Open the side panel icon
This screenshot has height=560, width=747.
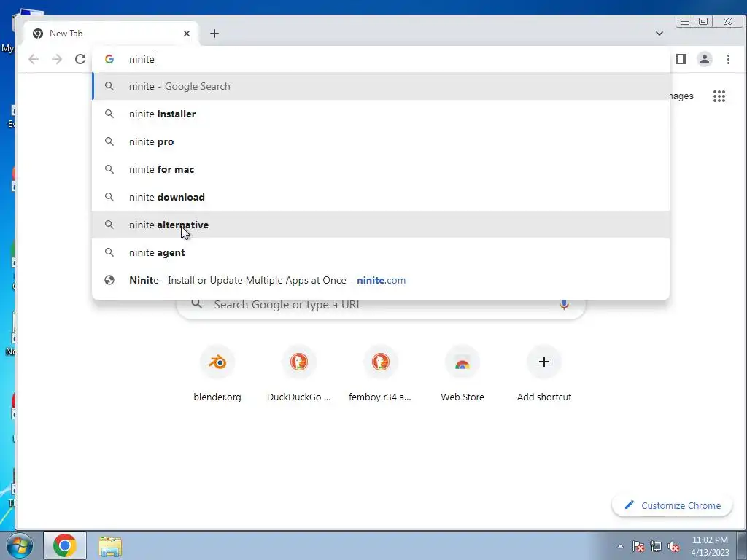click(681, 59)
